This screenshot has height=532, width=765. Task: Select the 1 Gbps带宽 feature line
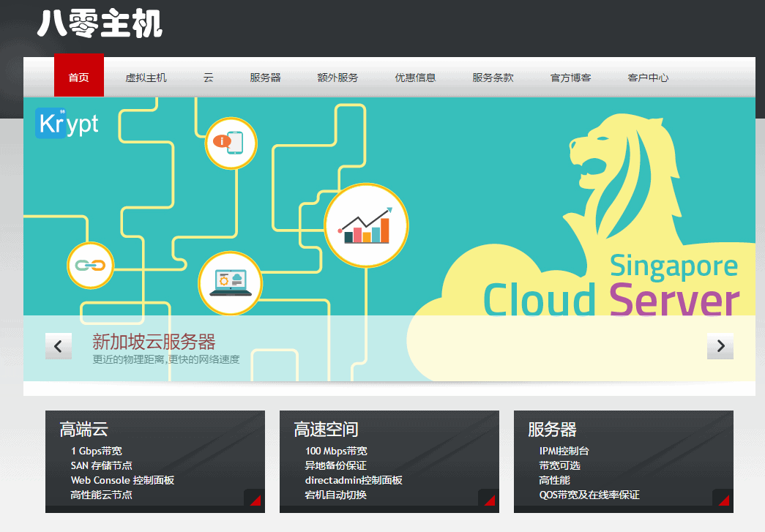point(97,451)
